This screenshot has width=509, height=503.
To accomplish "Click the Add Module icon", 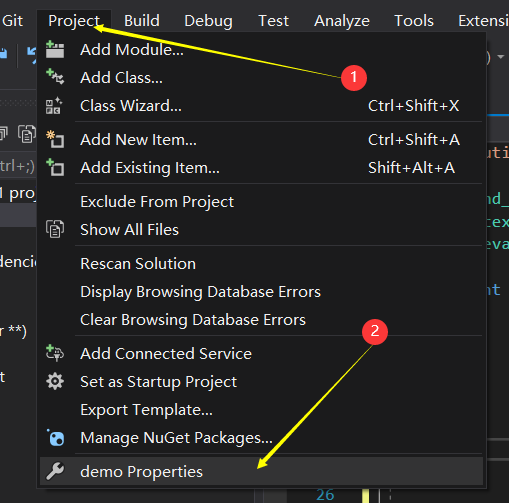I will point(55,50).
